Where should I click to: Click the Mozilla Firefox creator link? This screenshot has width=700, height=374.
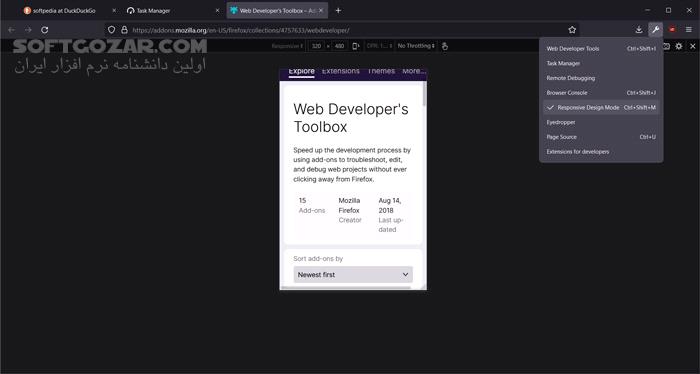pos(349,205)
